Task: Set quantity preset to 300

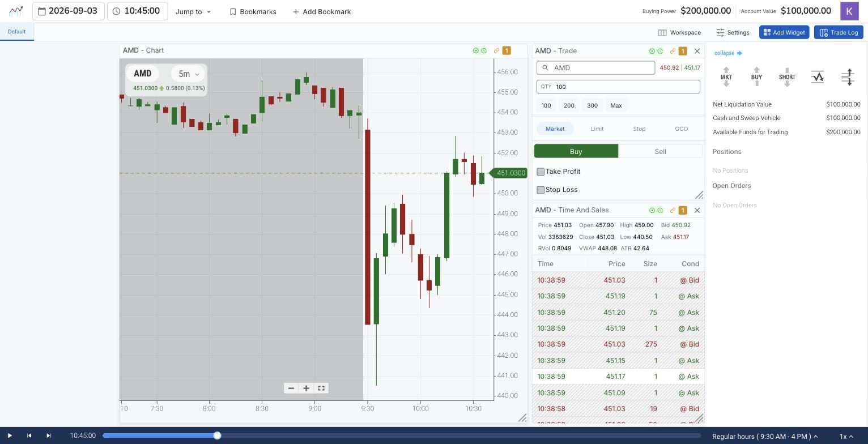Action: point(592,105)
